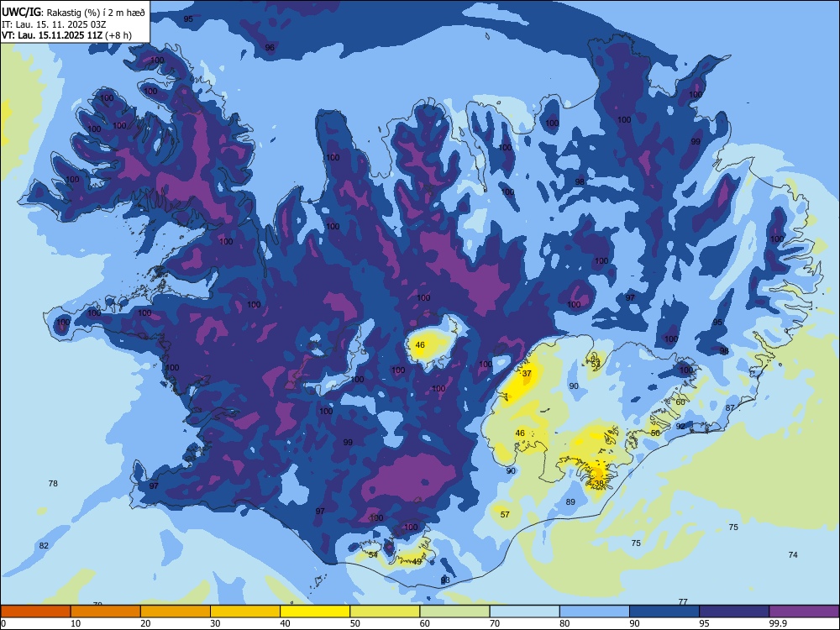
Task: Click the '80' legend scale label
Action: coord(564,623)
